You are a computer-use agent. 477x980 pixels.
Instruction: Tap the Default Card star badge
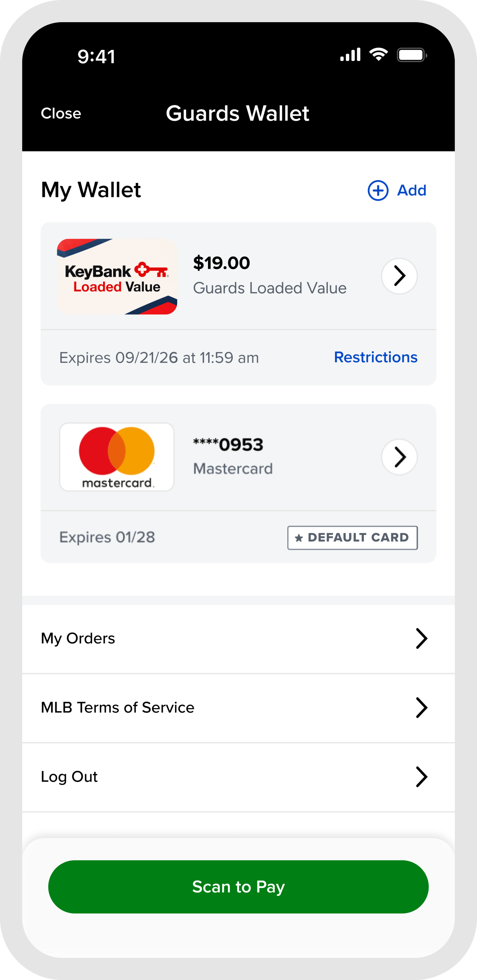pos(352,538)
